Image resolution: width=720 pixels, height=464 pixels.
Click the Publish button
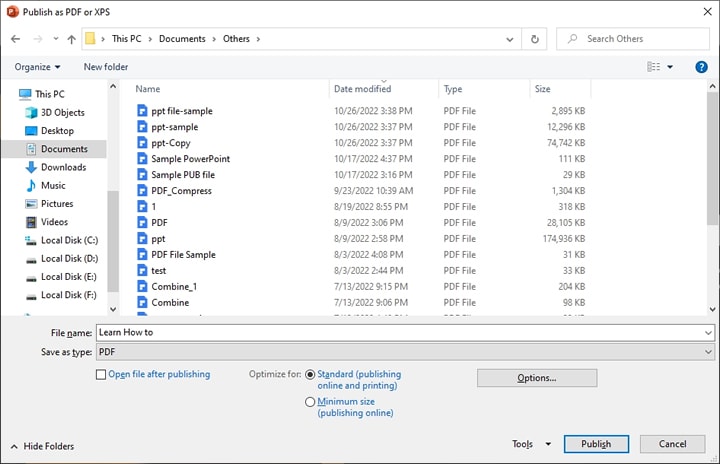(595, 444)
